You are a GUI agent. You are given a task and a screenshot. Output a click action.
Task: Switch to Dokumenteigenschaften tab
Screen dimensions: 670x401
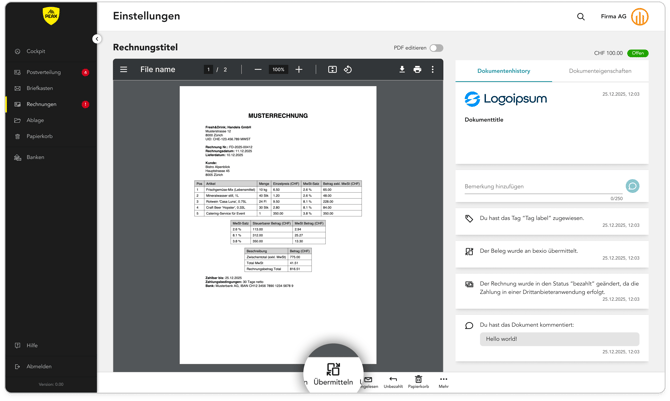tap(600, 71)
